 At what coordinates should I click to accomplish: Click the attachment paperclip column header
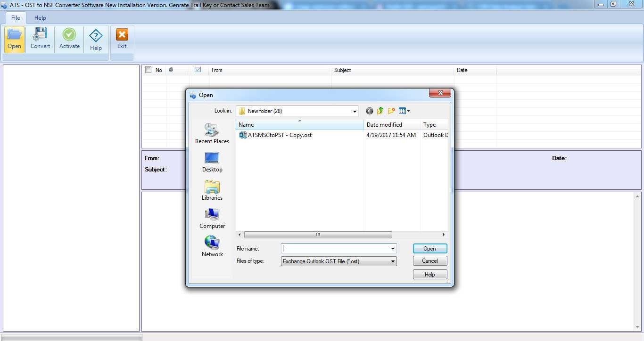coord(171,70)
